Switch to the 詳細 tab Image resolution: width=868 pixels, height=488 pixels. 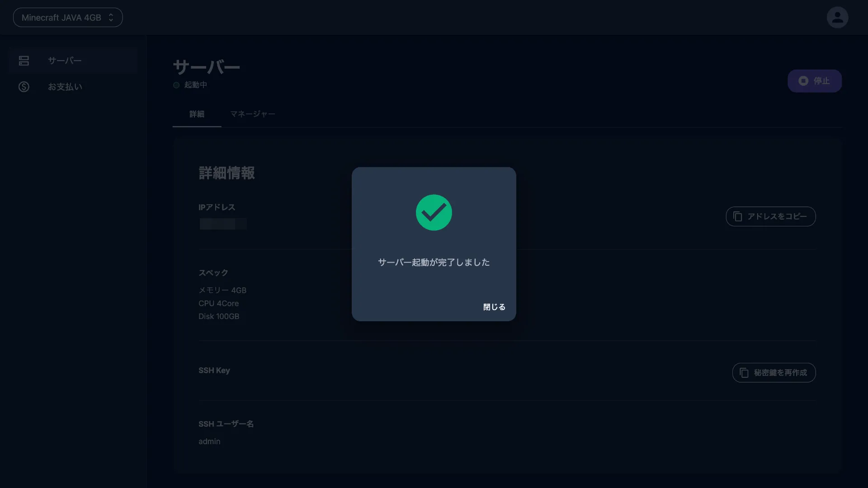pos(197,114)
